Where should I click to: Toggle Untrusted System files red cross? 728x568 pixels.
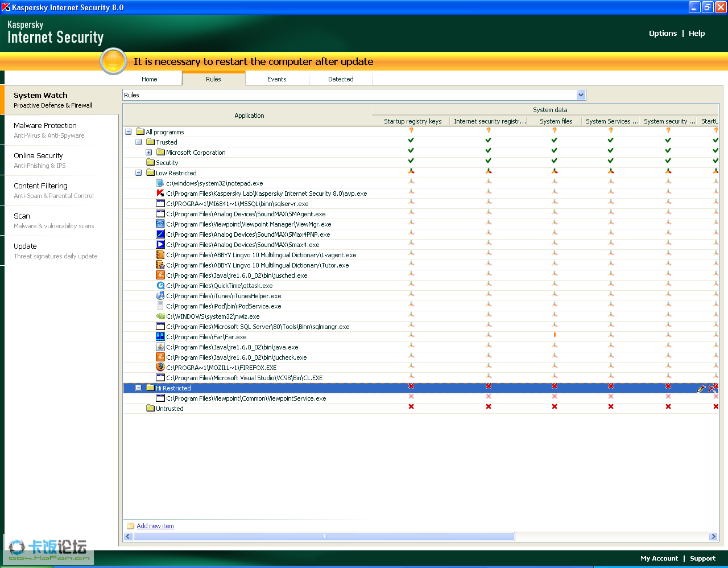[x=555, y=406]
